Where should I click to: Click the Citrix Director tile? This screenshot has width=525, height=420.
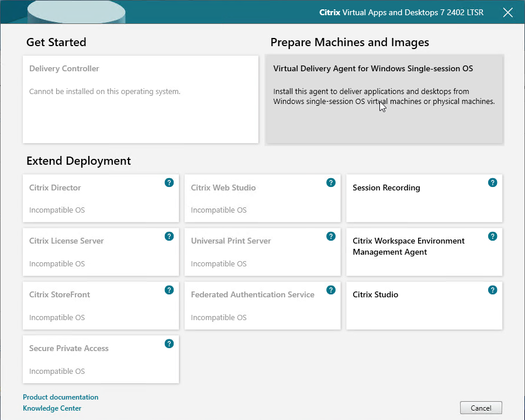coord(101,198)
